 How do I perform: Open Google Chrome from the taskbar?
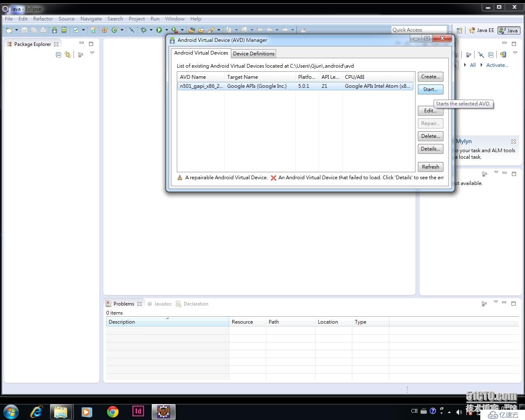[x=113, y=411]
